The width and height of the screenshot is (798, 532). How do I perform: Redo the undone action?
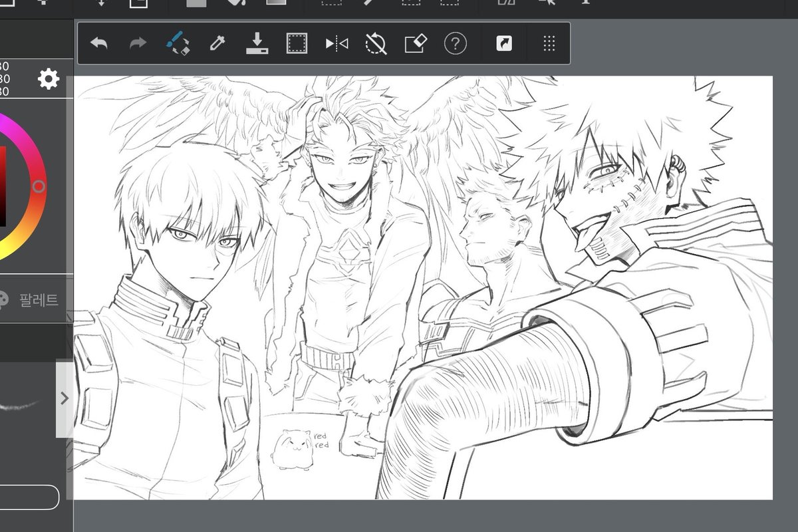[138, 44]
